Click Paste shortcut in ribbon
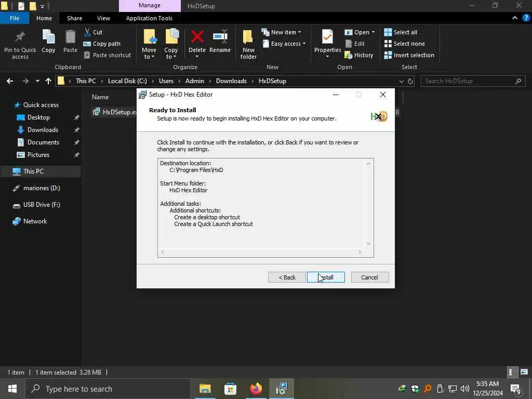This screenshot has width=532, height=399. 108,55
